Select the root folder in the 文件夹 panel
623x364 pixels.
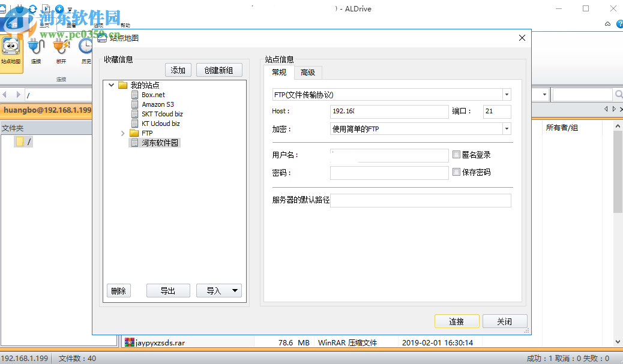tap(23, 141)
